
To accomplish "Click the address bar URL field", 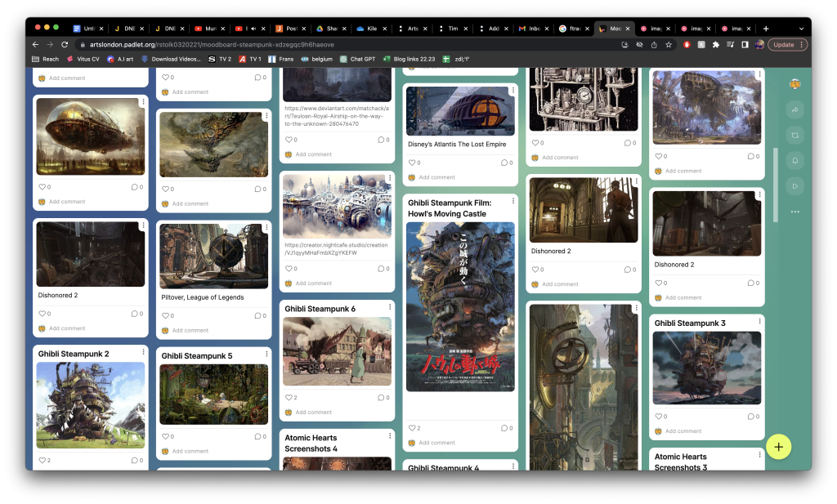I will [x=347, y=45].
